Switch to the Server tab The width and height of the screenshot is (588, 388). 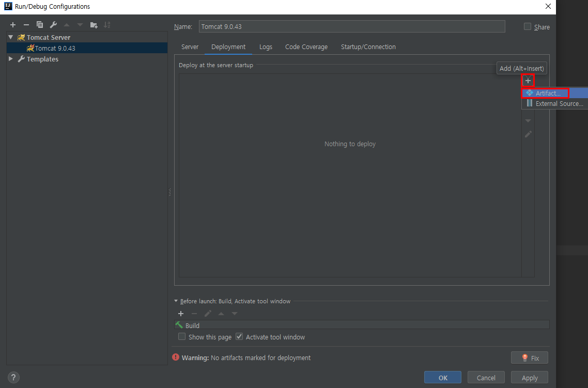(x=190, y=47)
